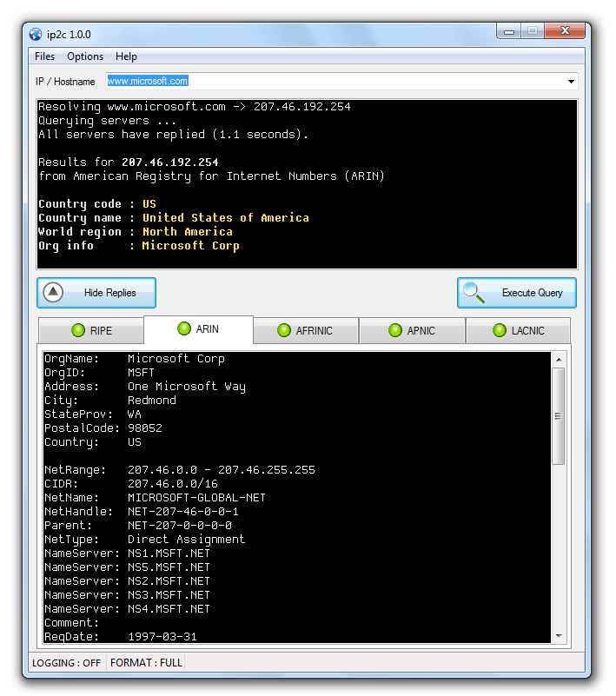The width and height of the screenshot is (616, 696).
Task: Click the scroll up arrow in replies pane
Action: (558, 359)
